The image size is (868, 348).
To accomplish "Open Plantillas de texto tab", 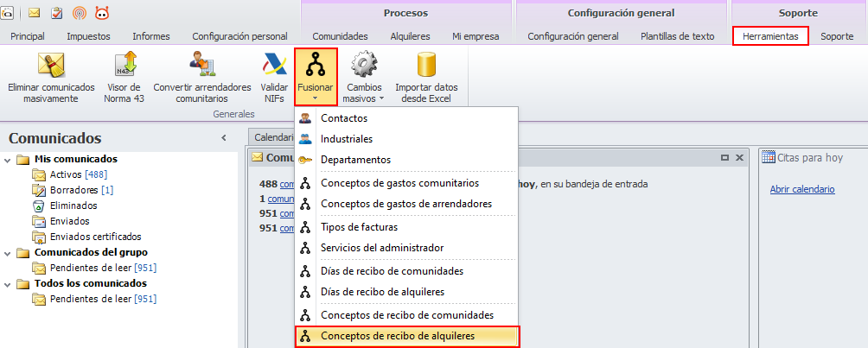I will (678, 36).
